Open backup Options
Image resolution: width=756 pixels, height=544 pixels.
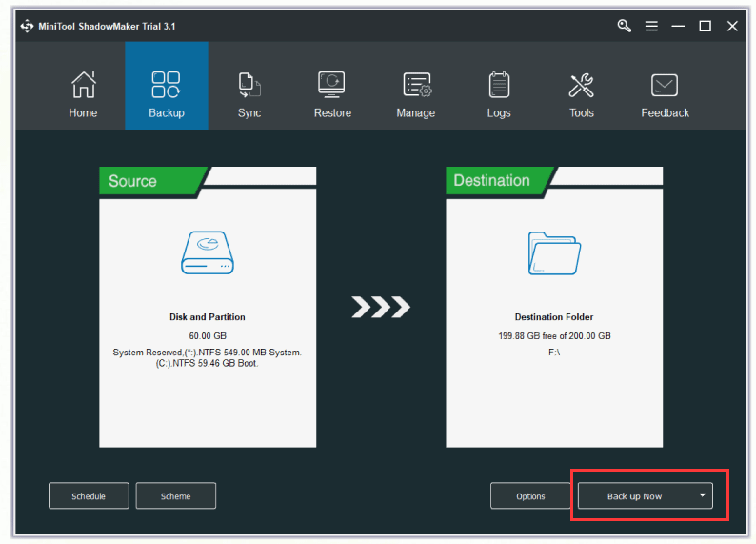pos(530,496)
